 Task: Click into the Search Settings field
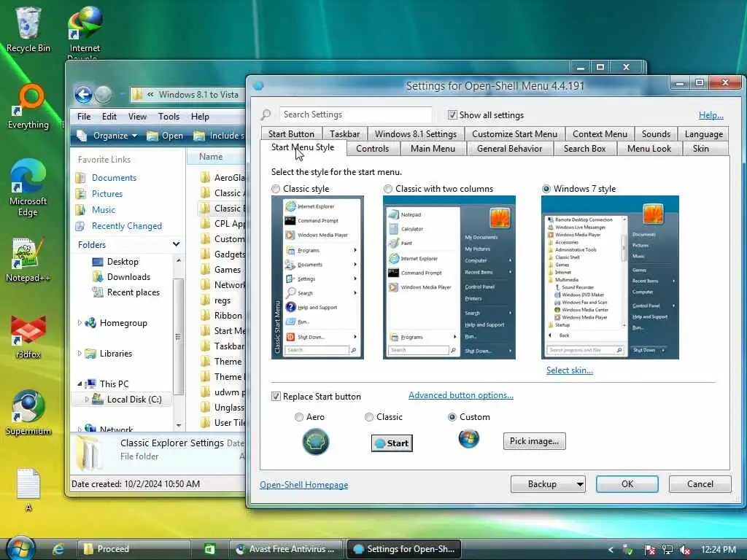point(355,114)
